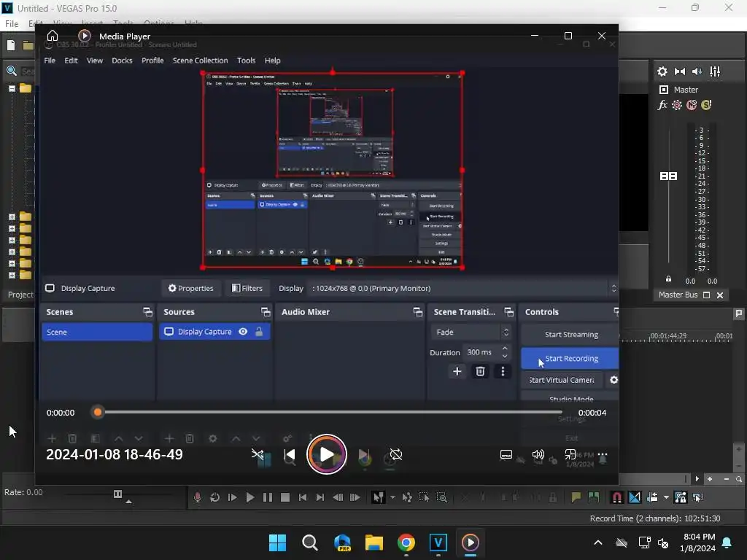Pause playback in VEGAS transport bar
This screenshot has width=747, height=560.
coord(268,497)
